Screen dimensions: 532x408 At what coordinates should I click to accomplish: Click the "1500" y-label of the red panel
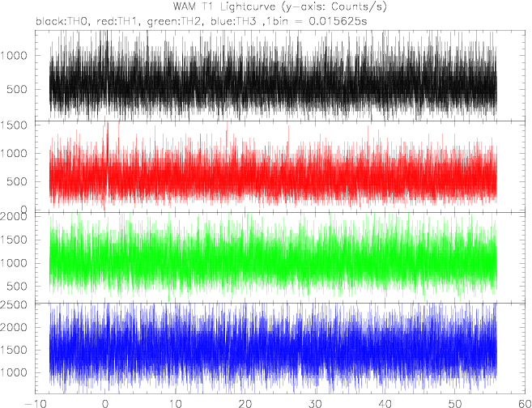coord(13,125)
